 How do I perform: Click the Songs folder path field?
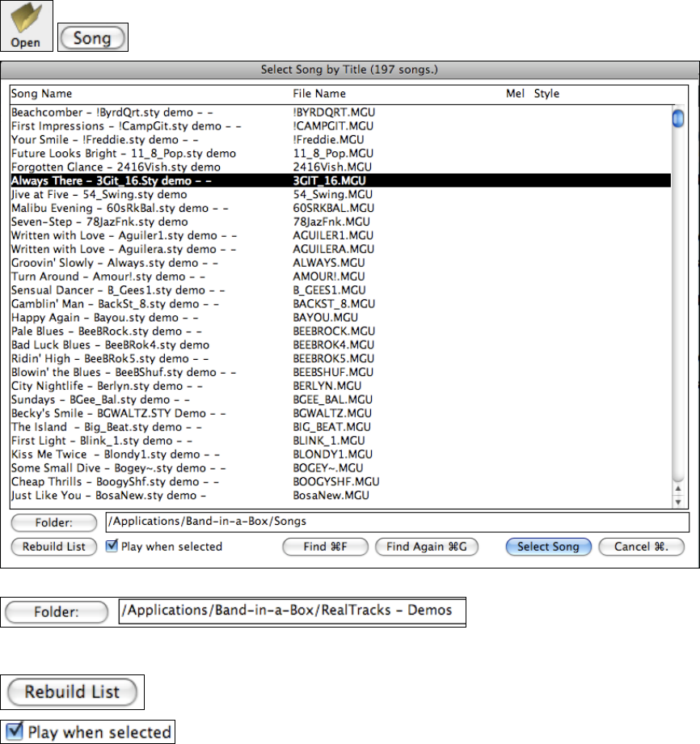(x=397, y=522)
